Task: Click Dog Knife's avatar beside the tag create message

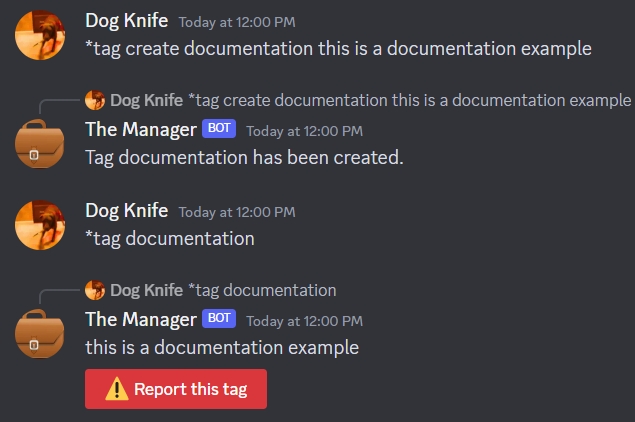Action: (40, 36)
